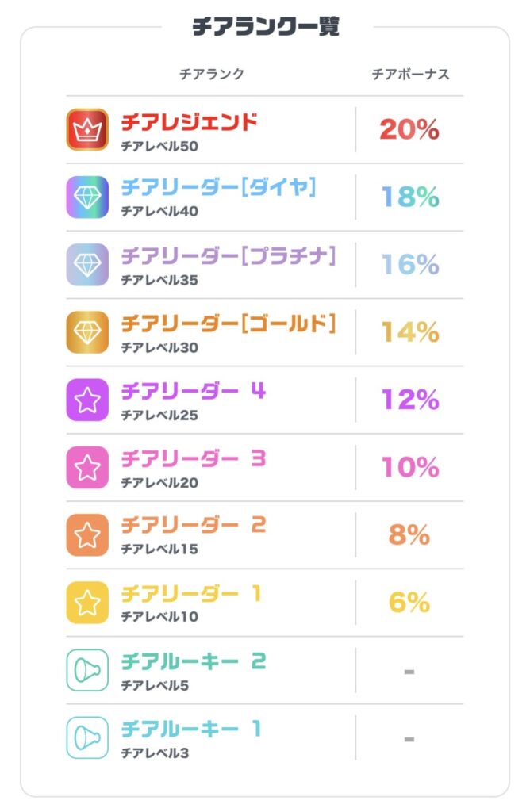Viewport: 530px width, 812px height.
Task: Click the Platinum cheerleader diamond icon
Action: pos(87,264)
